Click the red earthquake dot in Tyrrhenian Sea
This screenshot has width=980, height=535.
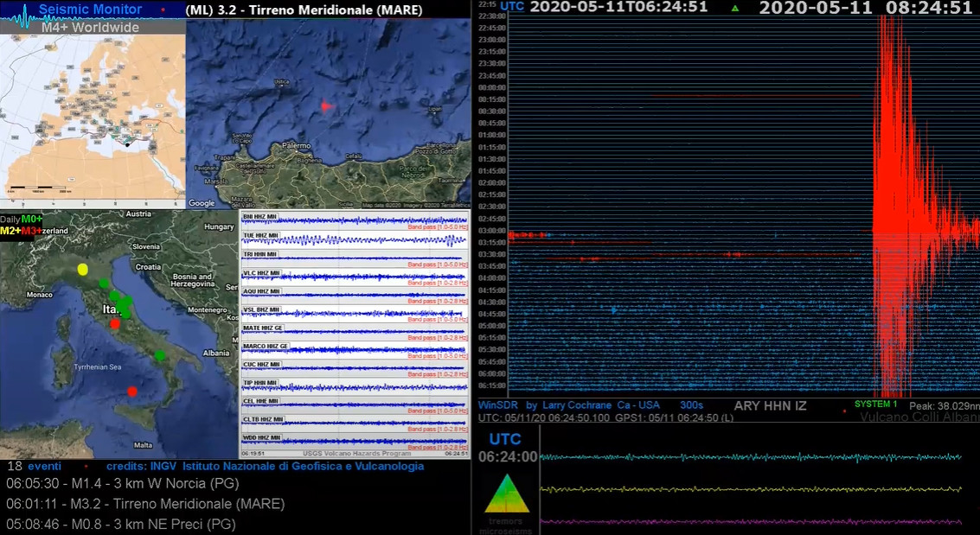click(131, 392)
